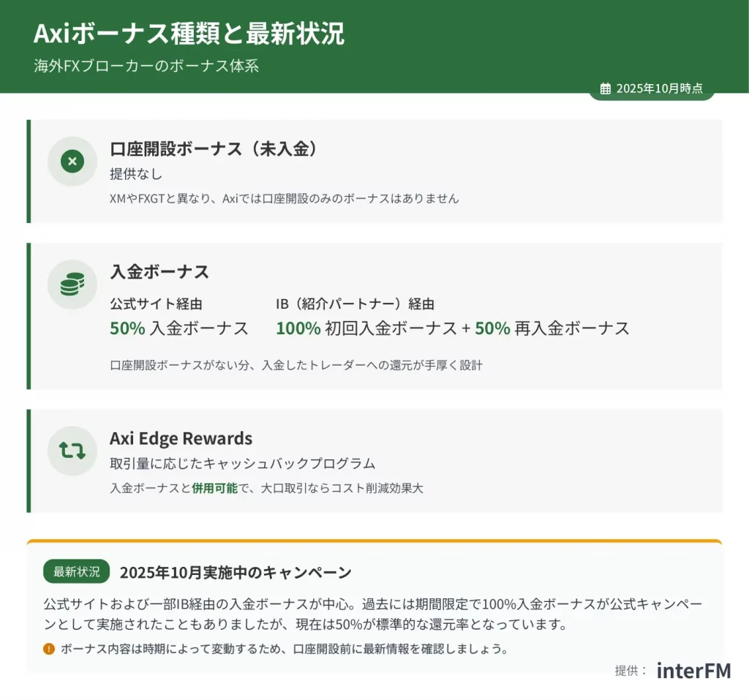This screenshot has height=700, width=749.
Task: Click the 50% 再入金ボーナス text
Action: [552, 328]
